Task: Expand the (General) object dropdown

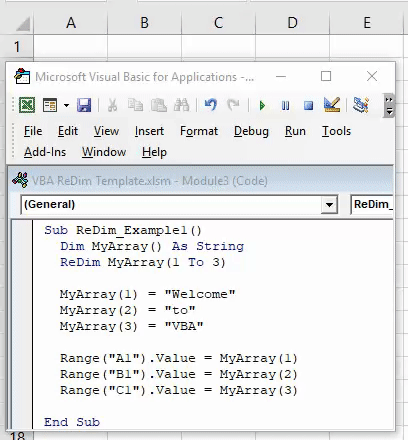Action: pos(329,204)
